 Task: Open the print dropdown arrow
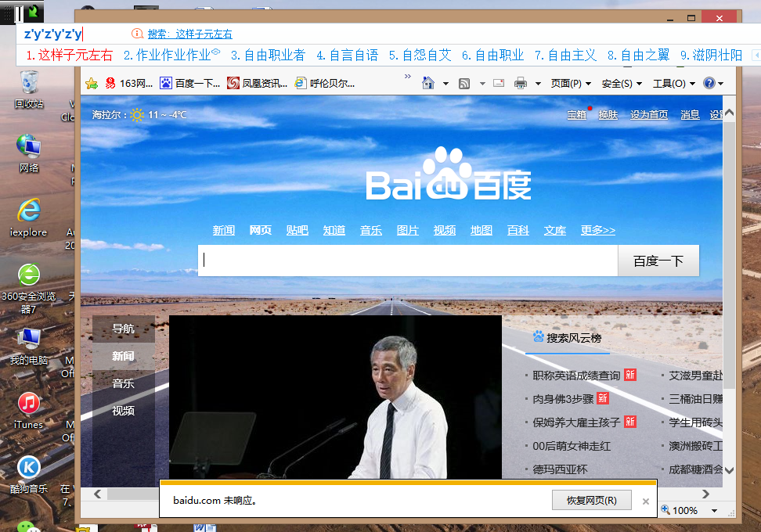(x=538, y=84)
